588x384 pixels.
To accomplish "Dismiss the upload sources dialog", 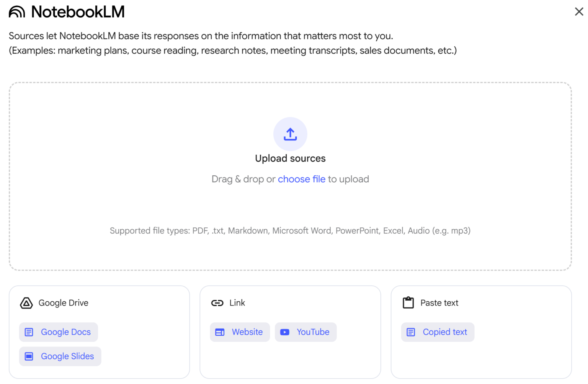I will coord(578,11).
